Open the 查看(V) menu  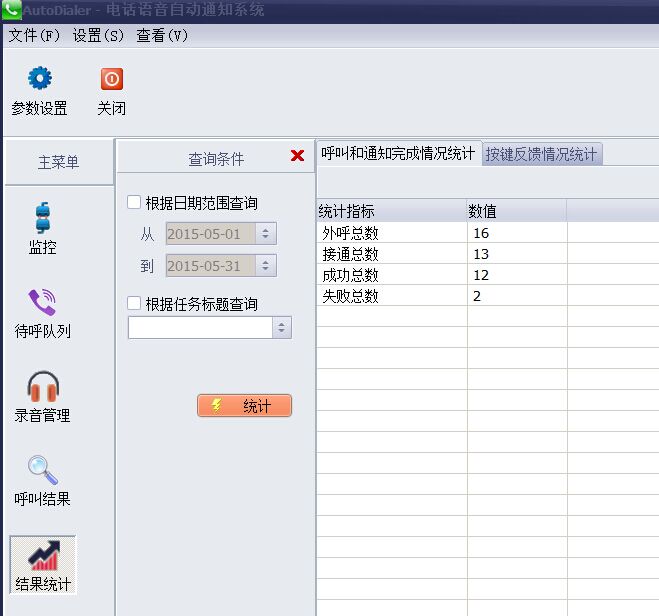162,35
